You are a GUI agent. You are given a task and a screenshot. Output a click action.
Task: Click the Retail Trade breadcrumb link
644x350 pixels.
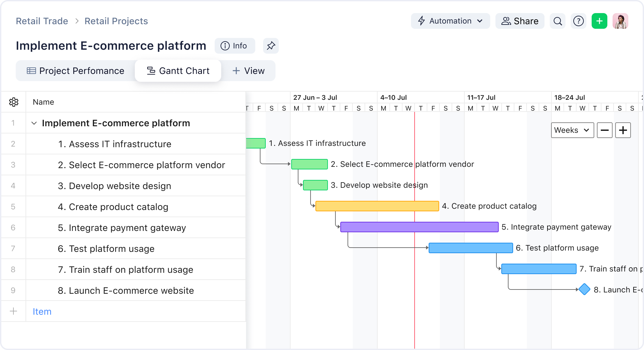[x=42, y=21]
